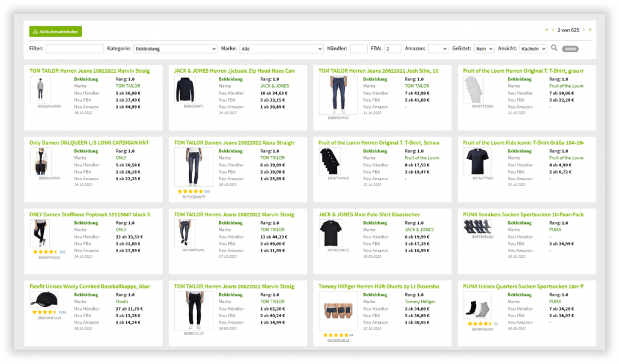Open the Amazon dropdown
The height and width of the screenshot is (364, 619).
(x=438, y=49)
